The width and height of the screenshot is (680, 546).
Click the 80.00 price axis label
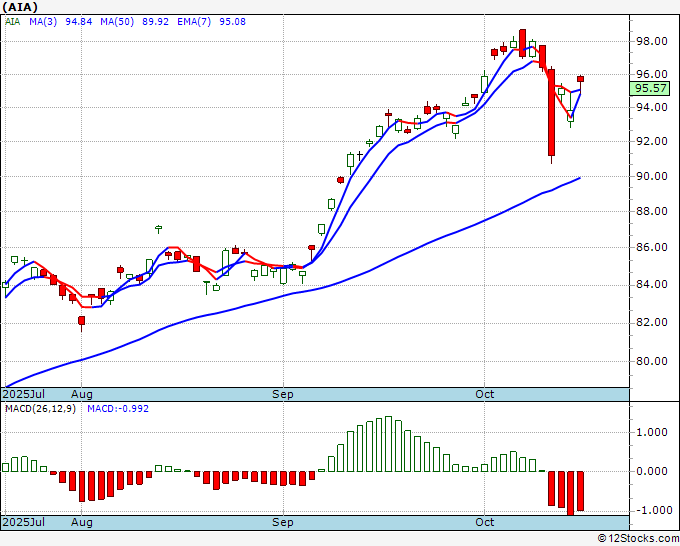pos(651,361)
